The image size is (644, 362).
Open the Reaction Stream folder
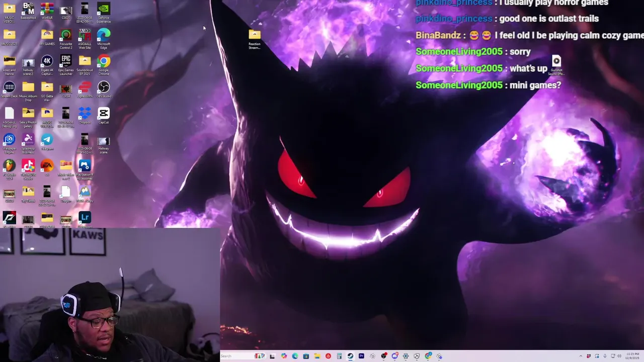[255, 39]
